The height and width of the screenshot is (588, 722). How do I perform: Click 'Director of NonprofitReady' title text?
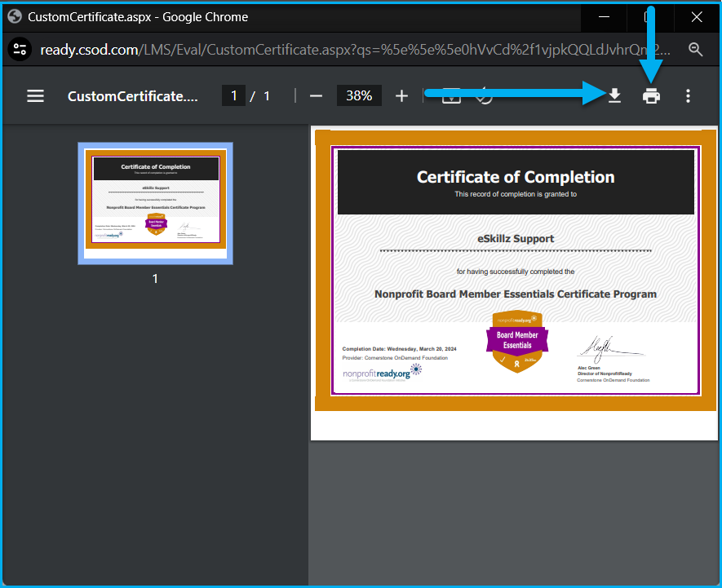pos(605,374)
